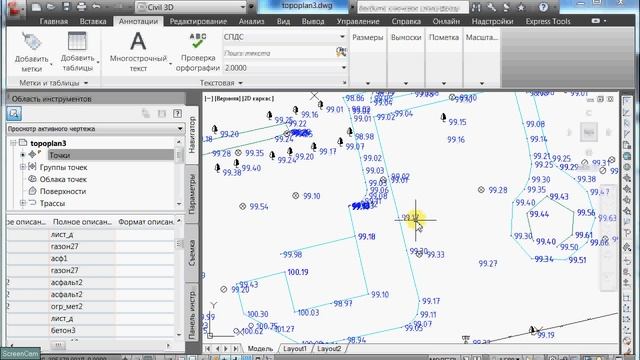Switch to the Вставка ribbon tab
Screen dimensions: 640x360
(x=93, y=21)
